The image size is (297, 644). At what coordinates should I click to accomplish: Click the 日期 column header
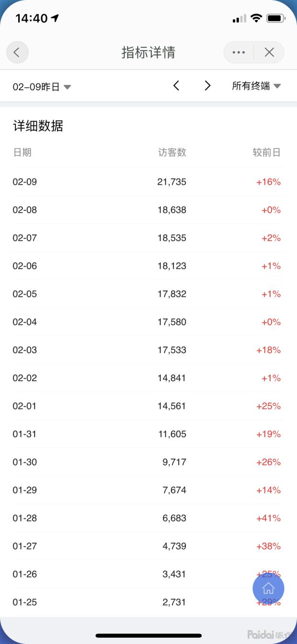click(22, 152)
